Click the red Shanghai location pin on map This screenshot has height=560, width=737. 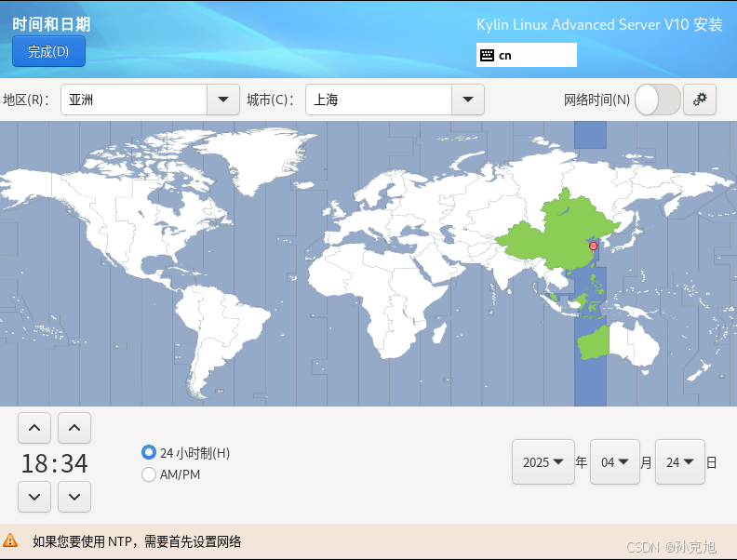click(x=593, y=247)
